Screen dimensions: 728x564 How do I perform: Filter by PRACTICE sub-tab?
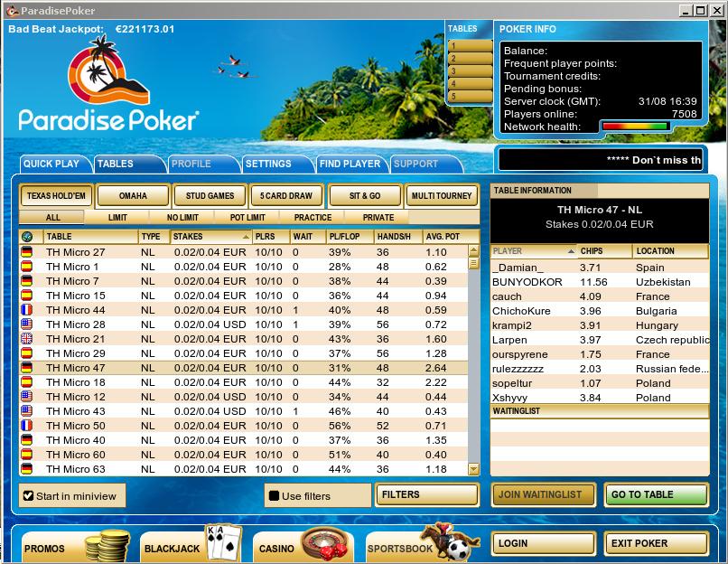313,218
